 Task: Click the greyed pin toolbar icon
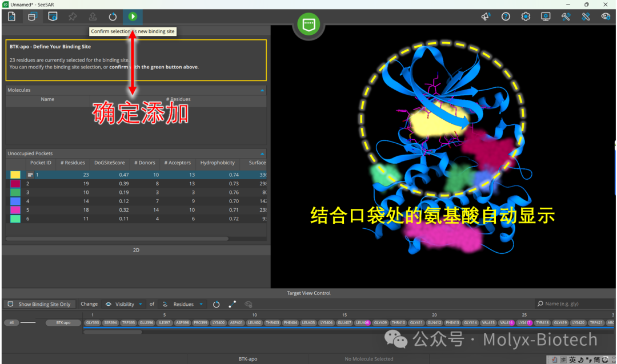coord(73,17)
